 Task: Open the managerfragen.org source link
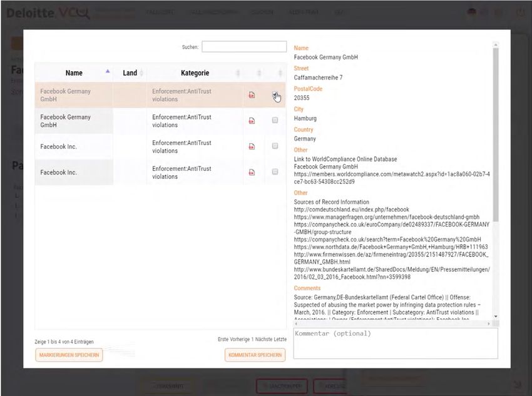pos(387,217)
